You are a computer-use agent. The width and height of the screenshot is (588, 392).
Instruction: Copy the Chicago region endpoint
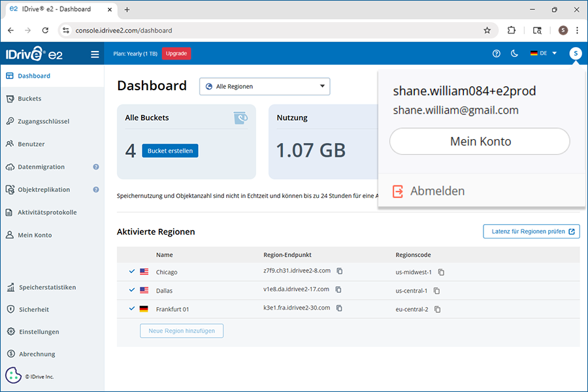(340, 271)
